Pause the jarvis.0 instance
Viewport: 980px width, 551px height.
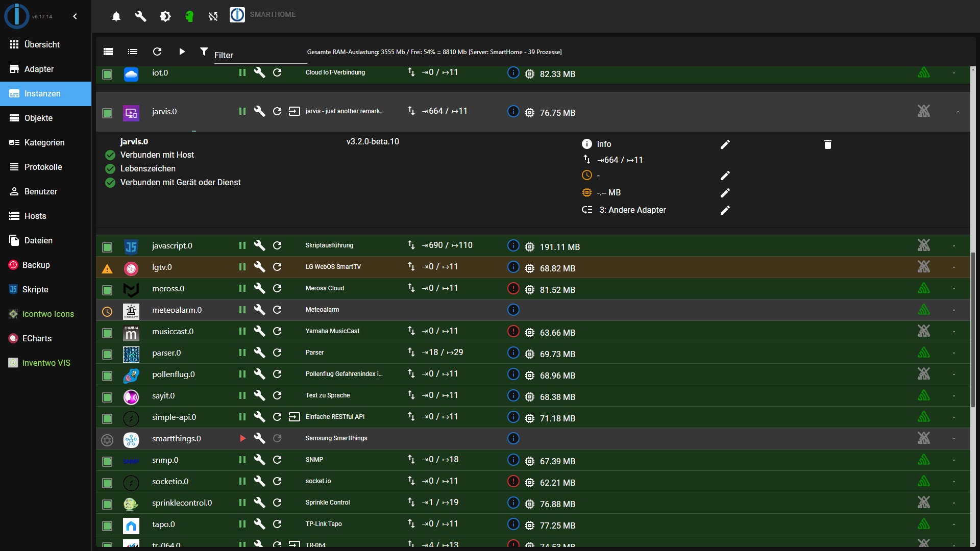(x=242, y=111)
